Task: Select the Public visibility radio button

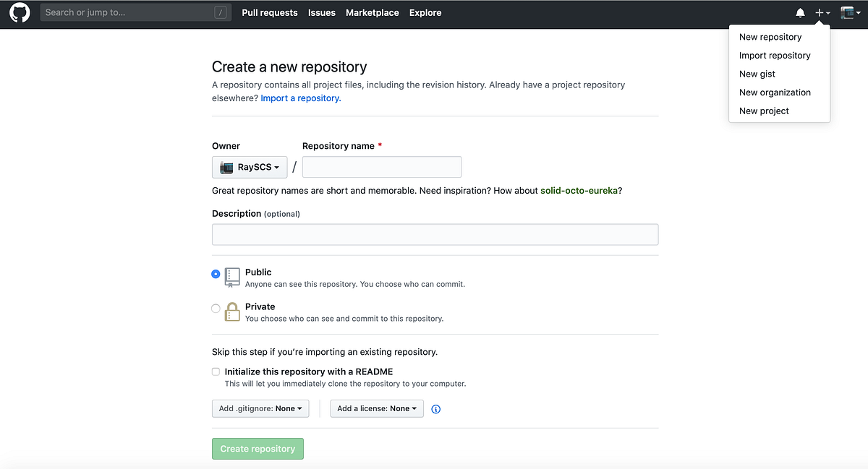Action: pyautogui.click(x=216, y=274)
